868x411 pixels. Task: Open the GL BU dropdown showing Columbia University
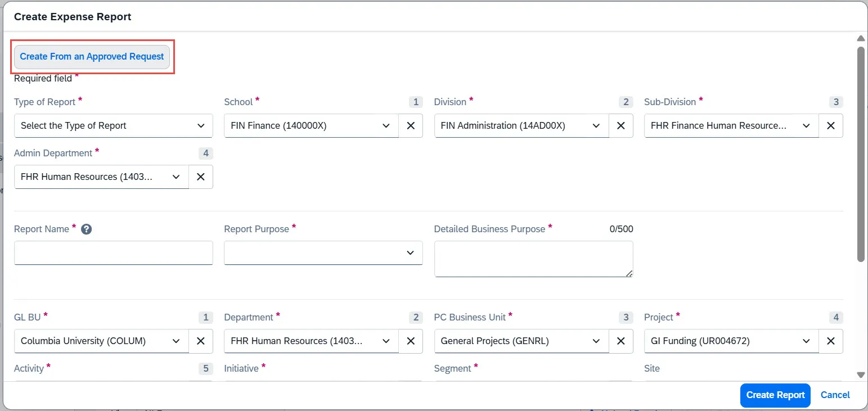(x=101, y=341)
